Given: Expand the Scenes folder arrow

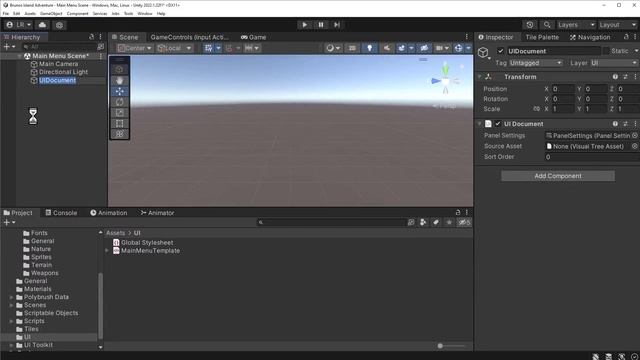Looking at the screenshot, I should coord(11,305).
